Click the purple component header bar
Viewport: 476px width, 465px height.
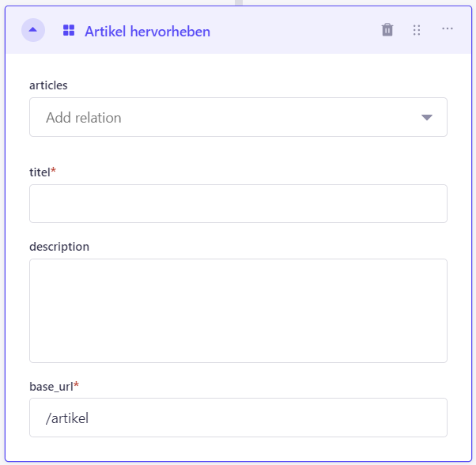pyautogui.click(x=238, y=30)
